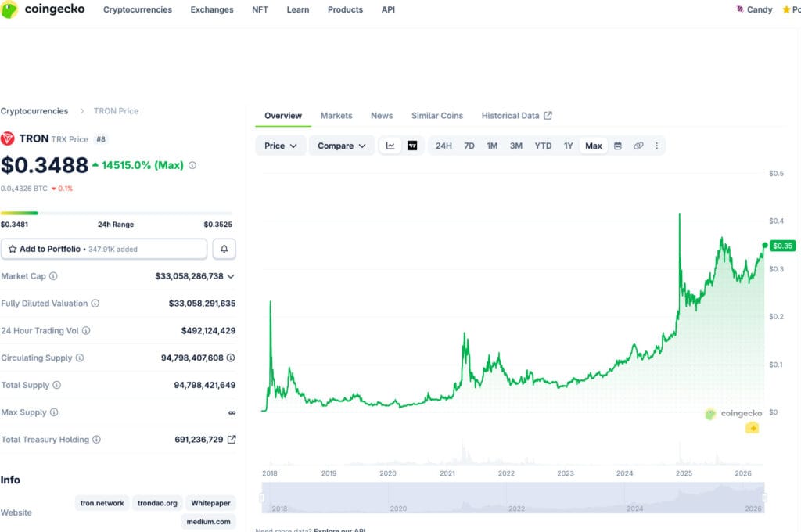Open 24 Hour Trading Vol info icon
The height and width of the screenshot is (532, 801).
click(x=86, y=331)
